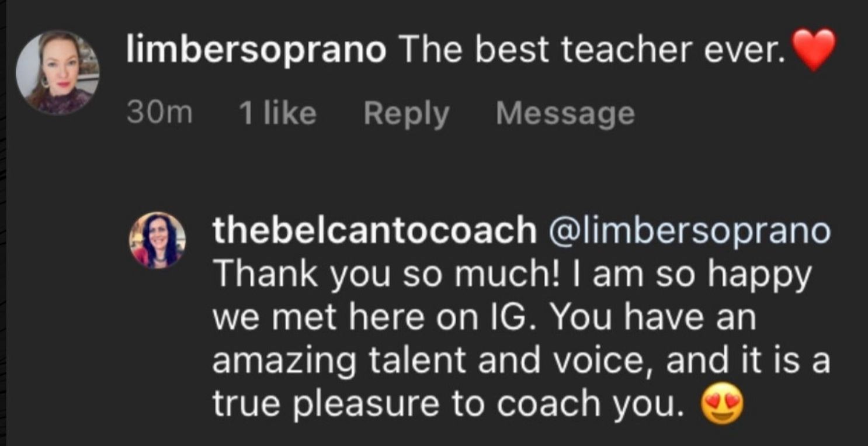868x446 pixels.
Task: Click the word "happy" in the reply
Action: coord(759,274)
